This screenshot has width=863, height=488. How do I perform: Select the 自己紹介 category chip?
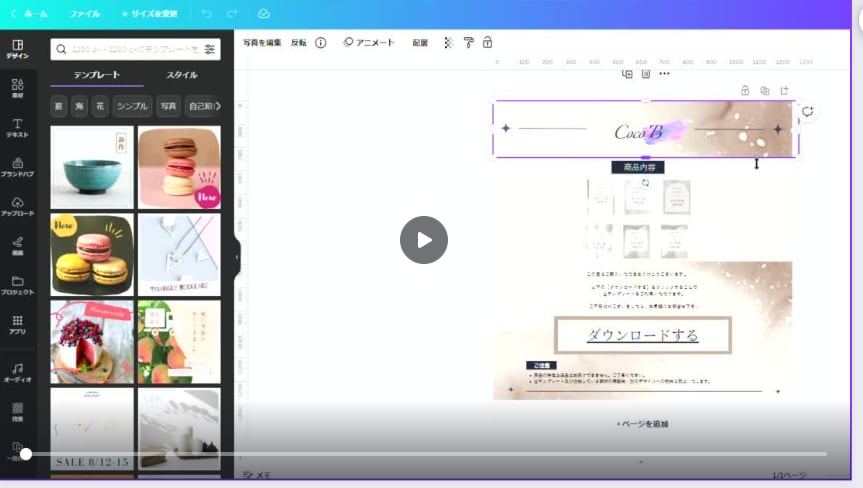tap(200, 106)
